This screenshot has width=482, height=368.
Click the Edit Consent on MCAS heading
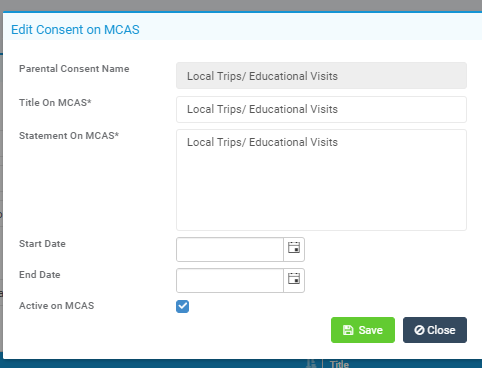(x=75, y=30)
